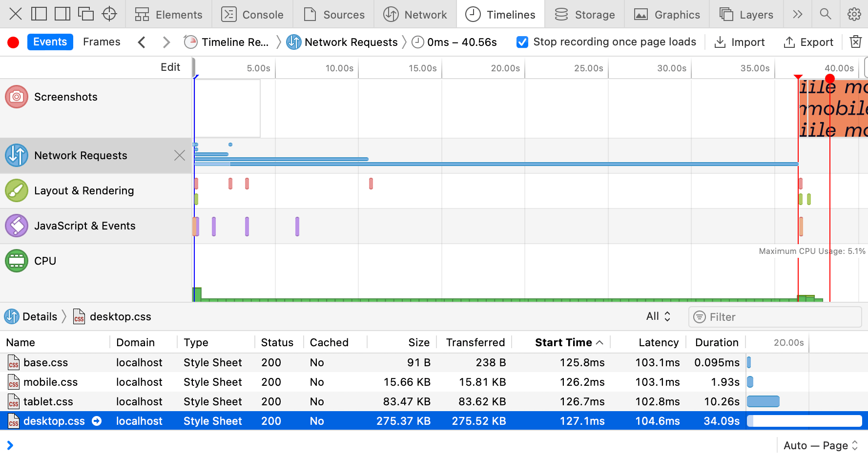Dock inspector to the left side
The width and height of the screenshot is (868, 459).
point(39,14)
